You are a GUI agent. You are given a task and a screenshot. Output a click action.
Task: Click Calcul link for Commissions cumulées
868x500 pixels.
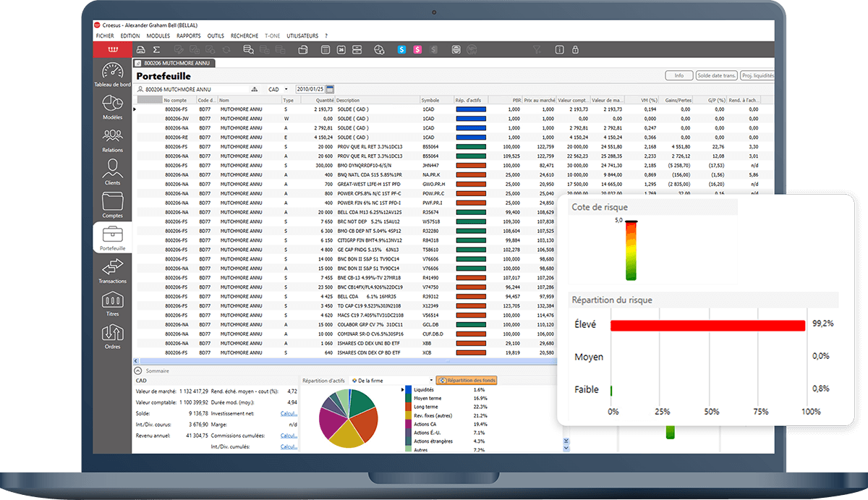289,436
